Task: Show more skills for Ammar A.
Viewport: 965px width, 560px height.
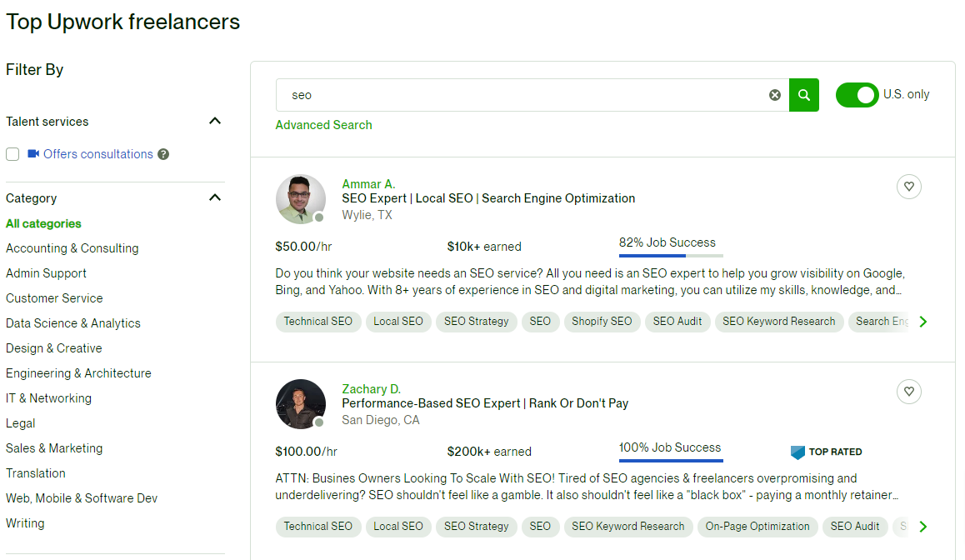Action: 922,321
